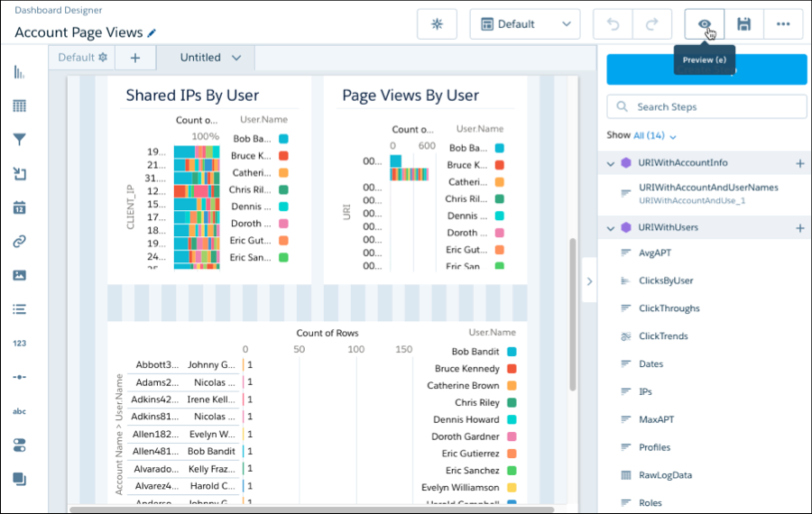Save the dashboard using disk icon
The height and width of the screenshot is (514, 812).
point(743,23)
